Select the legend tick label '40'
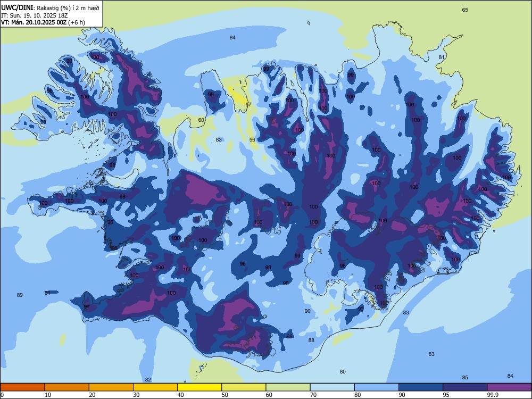The width and height of the screenshot is (532, 399). tap(180, 395)
